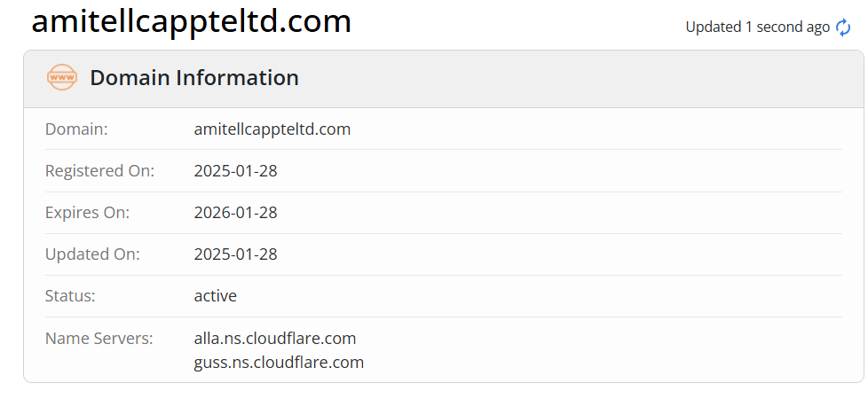The height and width of the screenshot is (399, 868).
Task: Click the gray Domain Information header bar
Action: (x=444, y=79)
